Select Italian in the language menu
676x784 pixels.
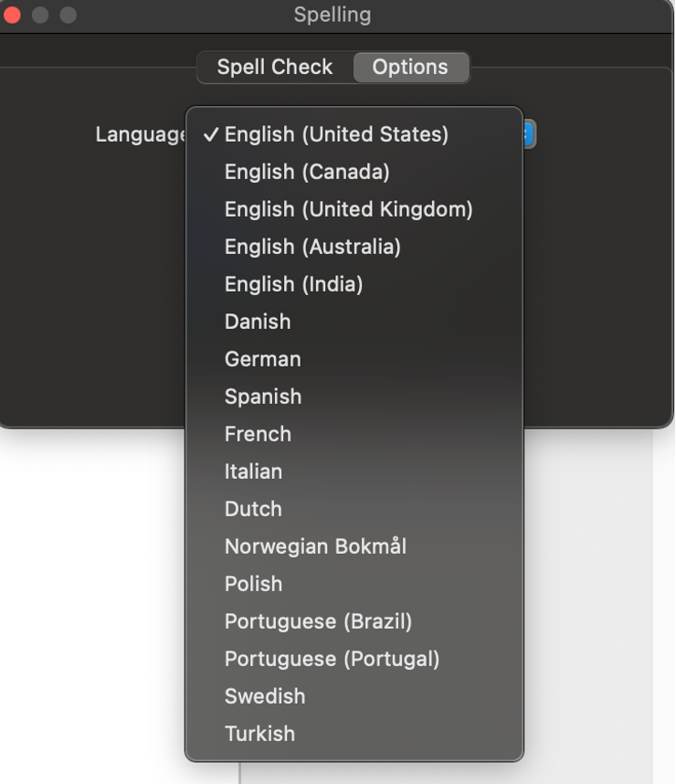pyautogui.click(x=253, y=471)
